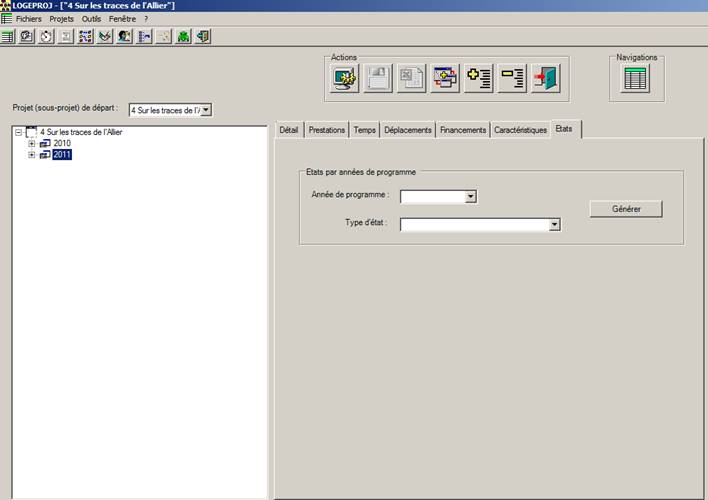Collapse the root project tree node
708x500 pixels.
18,132
